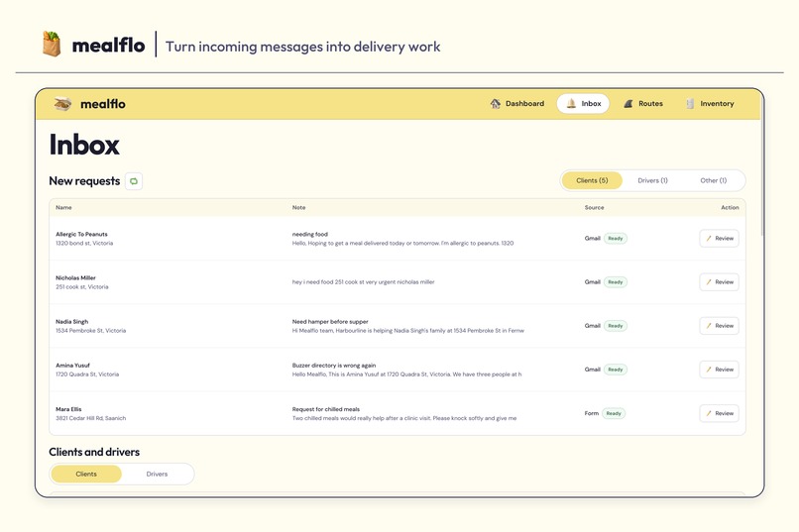Click the note subject 'Need hamper before supper'

pos(330,322)
